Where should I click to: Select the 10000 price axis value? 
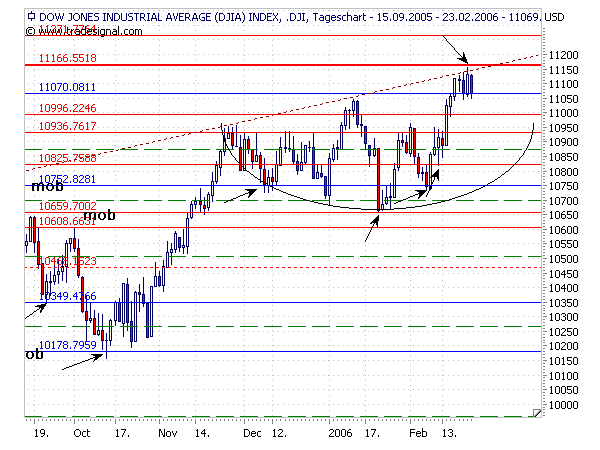pyautogui.click(x=563, y=406)
